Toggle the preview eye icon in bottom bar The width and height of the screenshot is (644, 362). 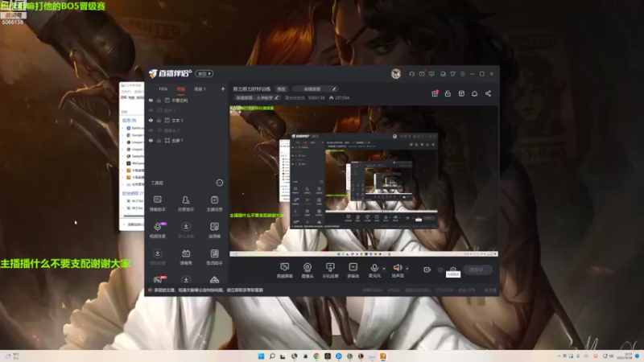click(440, 269)
